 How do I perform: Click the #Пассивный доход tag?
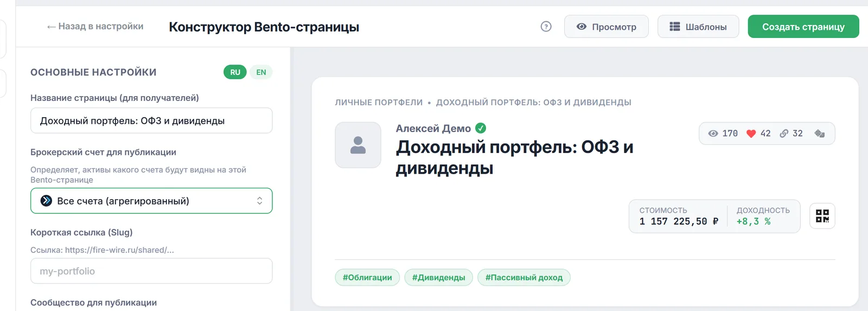point(524,277)
